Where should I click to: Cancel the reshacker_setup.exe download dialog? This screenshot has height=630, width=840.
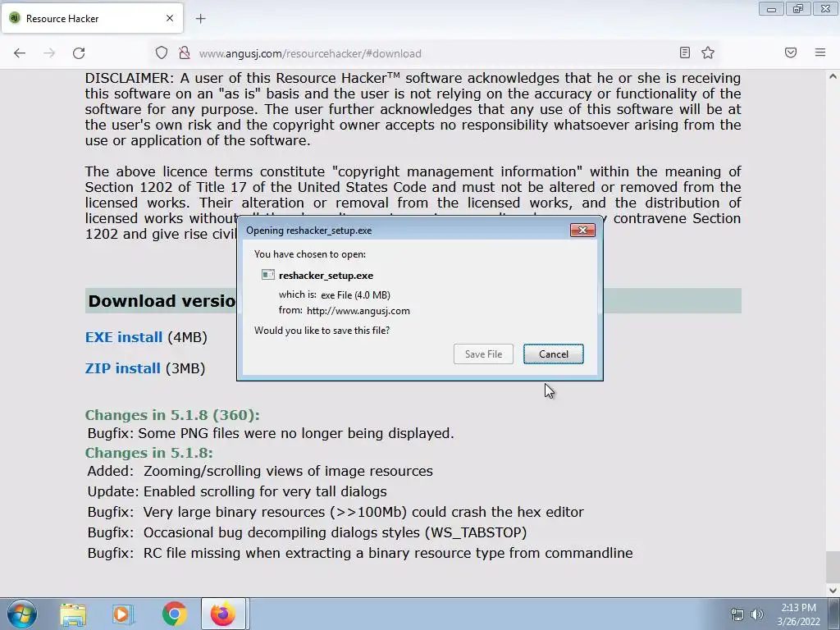tap(554, 354)
